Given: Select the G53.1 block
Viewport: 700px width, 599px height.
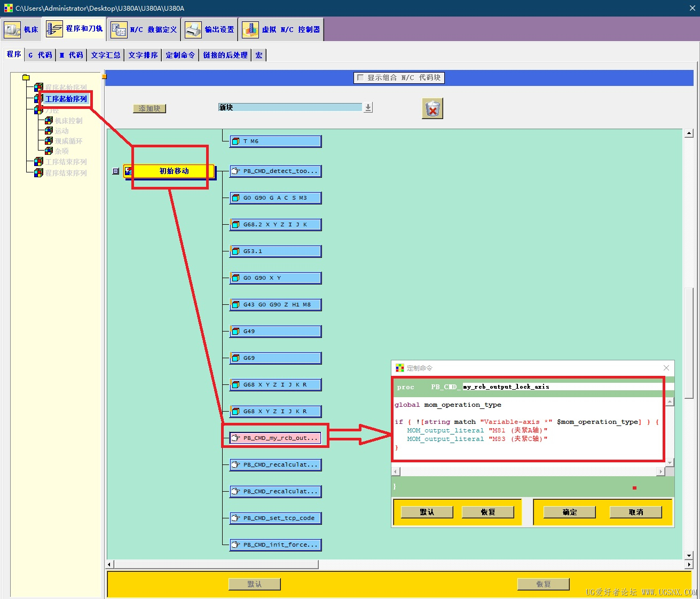Looking at the screenshot, I should click(x=276, y=251).
